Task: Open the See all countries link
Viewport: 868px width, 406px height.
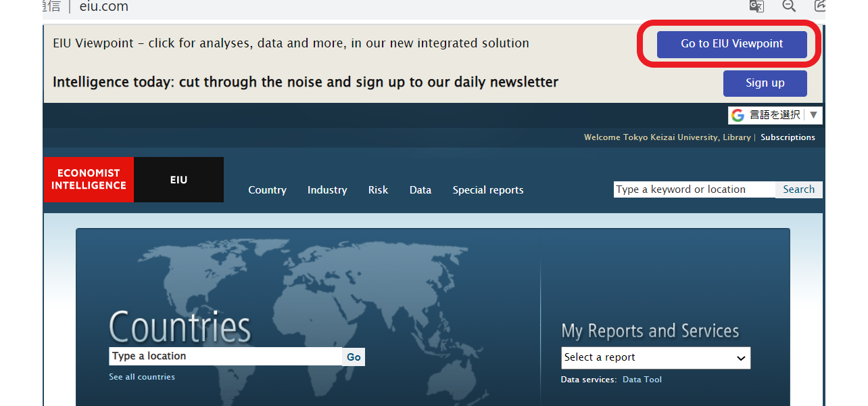Action: pos(142,377)
